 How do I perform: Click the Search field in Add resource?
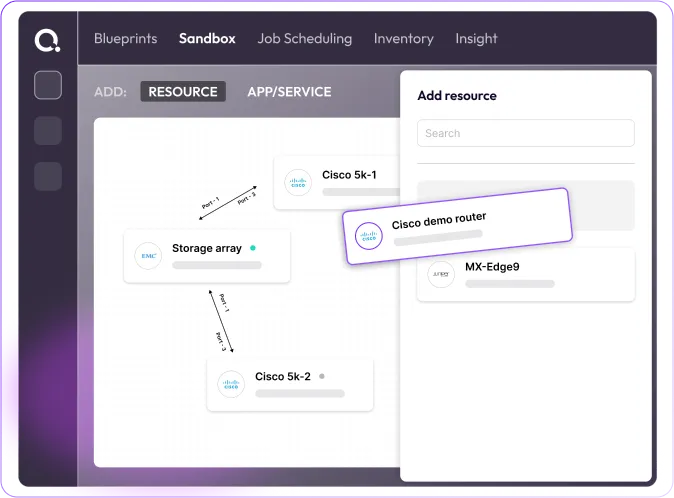pyautogui.click(x=526, y=133)
